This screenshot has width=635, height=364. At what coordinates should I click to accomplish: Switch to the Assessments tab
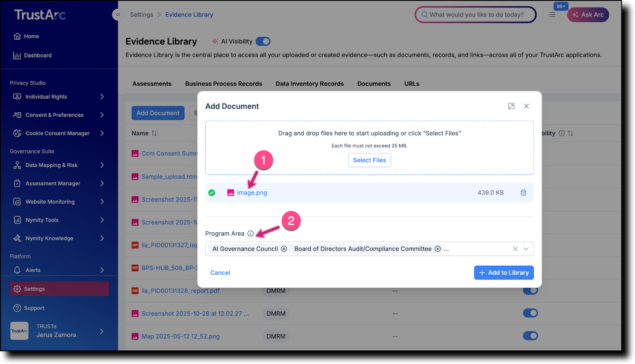coord(152,84)
